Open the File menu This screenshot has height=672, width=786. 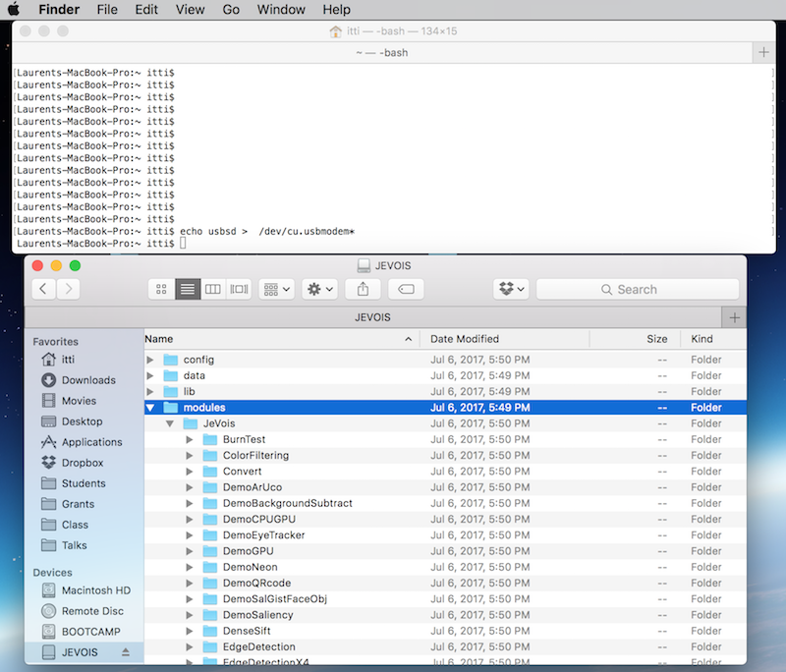click(x=107, y=10)
